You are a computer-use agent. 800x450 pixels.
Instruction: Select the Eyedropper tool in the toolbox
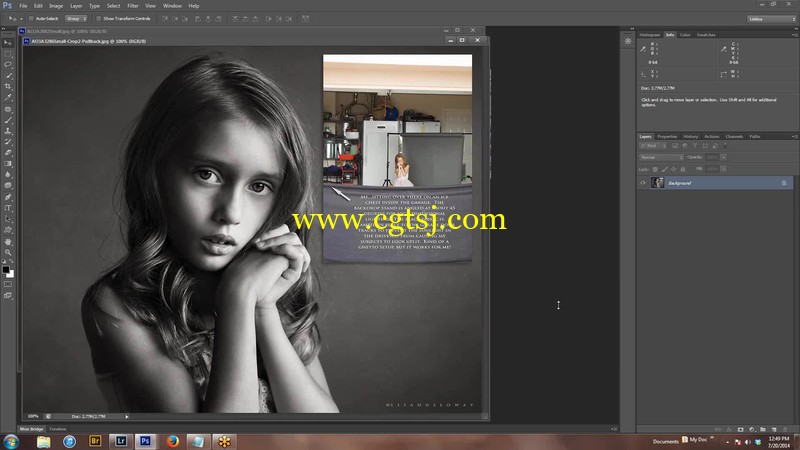tap(8, 97)
